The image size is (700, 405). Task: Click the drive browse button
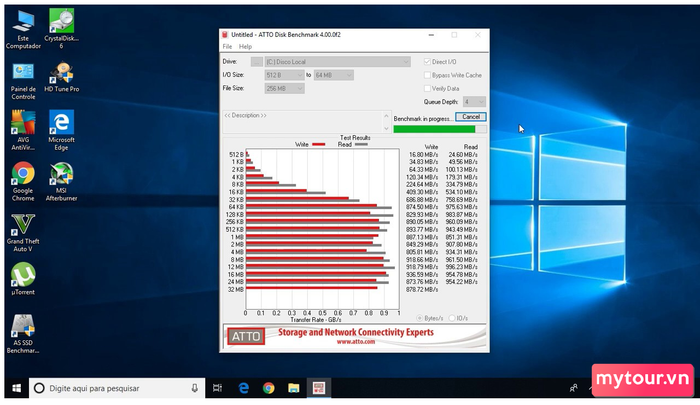click(257, 62)
